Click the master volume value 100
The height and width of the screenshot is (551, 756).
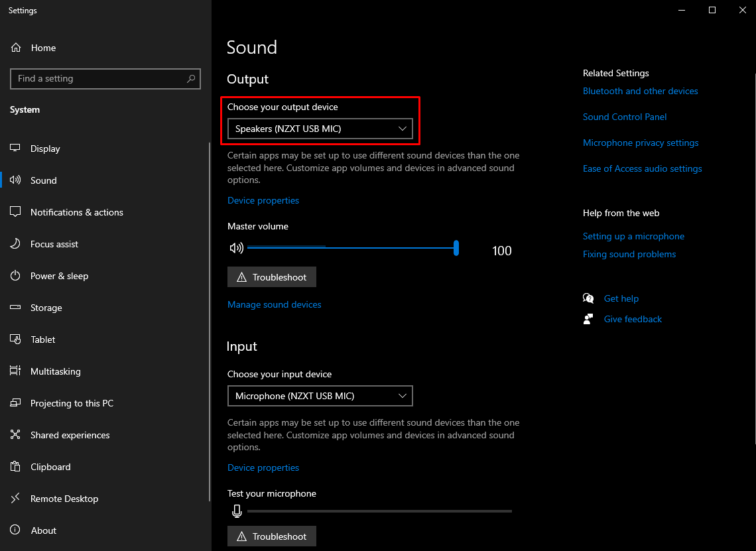pyautogui.click(x=501, y=251)
